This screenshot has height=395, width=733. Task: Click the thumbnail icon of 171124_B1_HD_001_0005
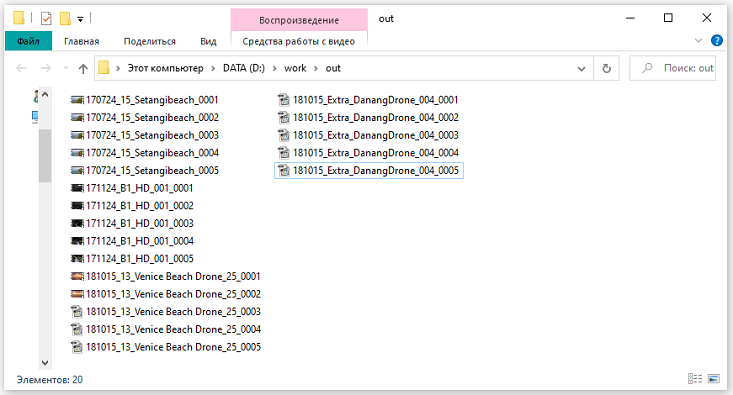77,259
